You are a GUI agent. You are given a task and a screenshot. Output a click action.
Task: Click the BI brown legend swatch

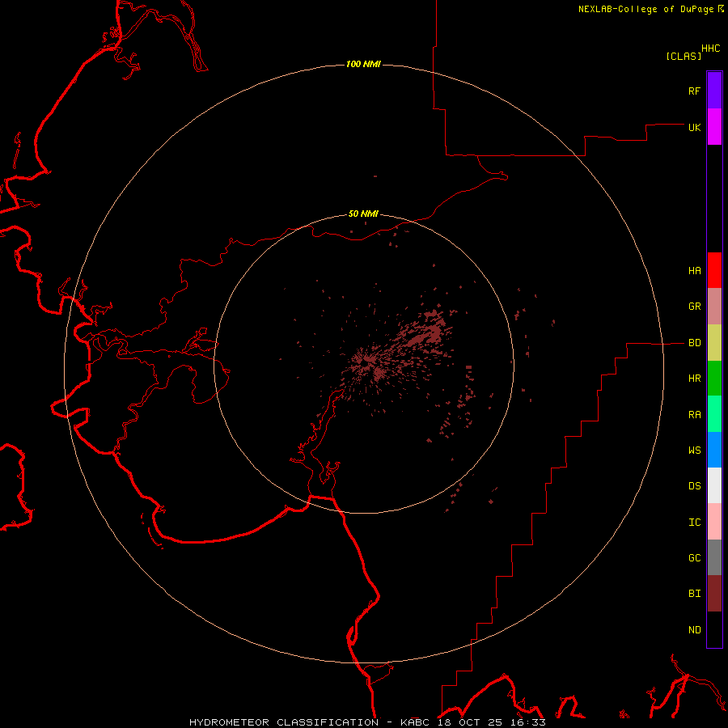[714, 594]
